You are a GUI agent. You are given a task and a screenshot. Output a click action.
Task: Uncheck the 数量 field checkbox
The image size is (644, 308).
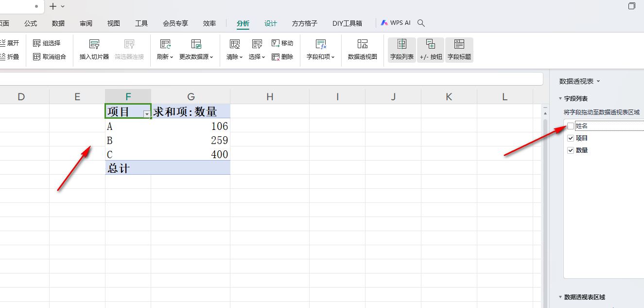[571, 150]
